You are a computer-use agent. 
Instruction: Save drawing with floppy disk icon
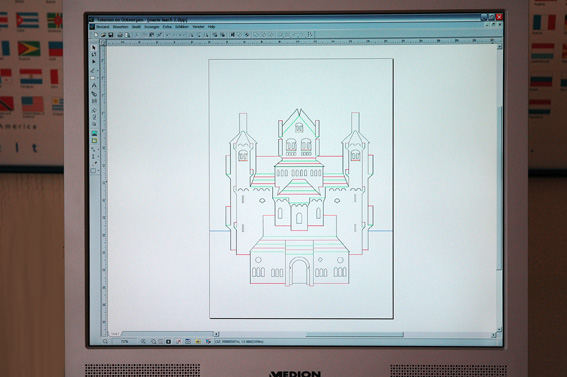111,35
